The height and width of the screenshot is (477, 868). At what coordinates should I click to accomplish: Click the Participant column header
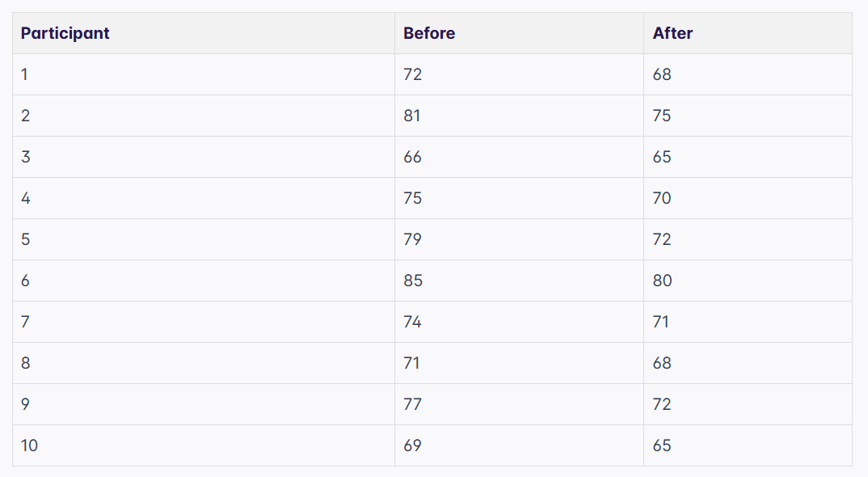(x=65, y=33)
